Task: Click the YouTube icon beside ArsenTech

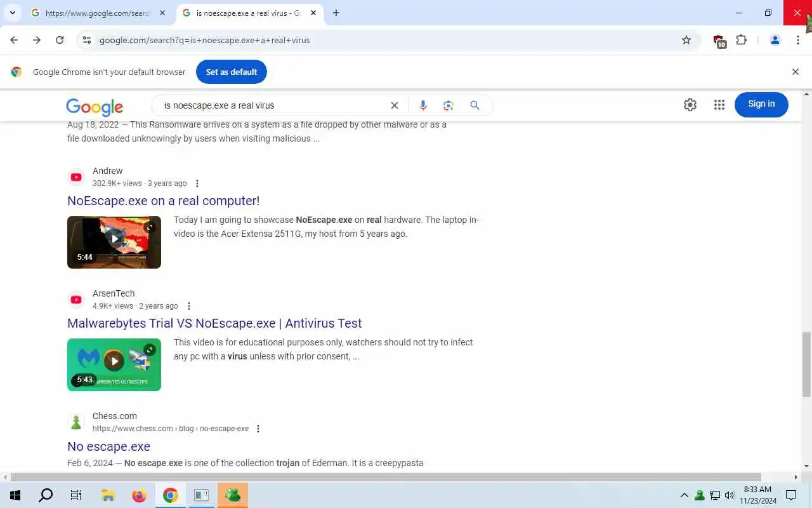Action: [76, 300]
